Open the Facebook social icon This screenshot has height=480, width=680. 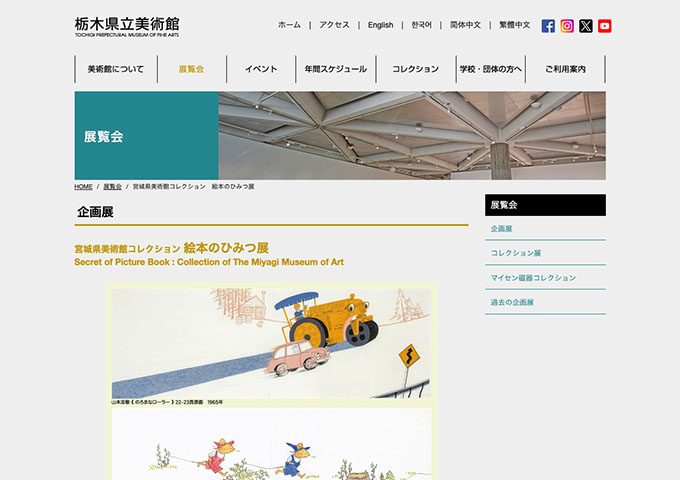point(548,26)
